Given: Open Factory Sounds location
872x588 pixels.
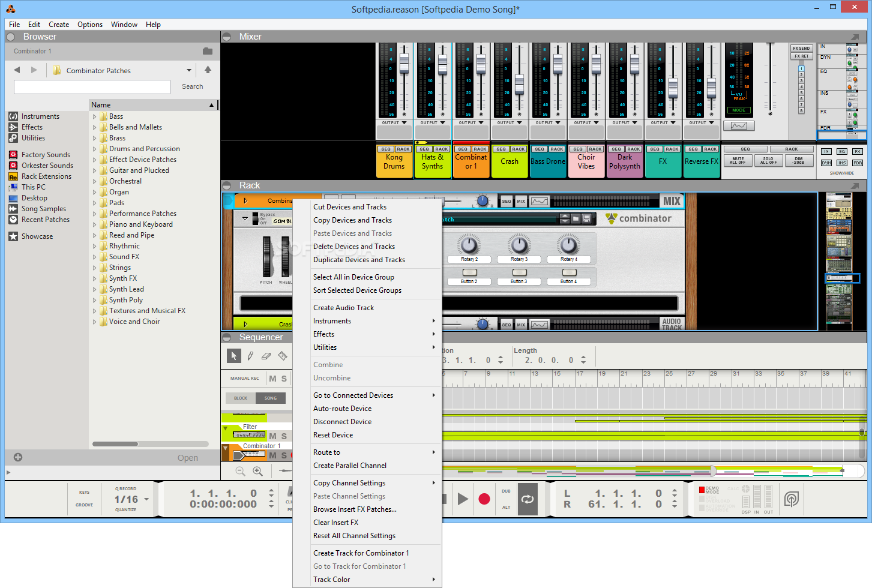Looking at the screenshot, I should (x=46, y=155).
